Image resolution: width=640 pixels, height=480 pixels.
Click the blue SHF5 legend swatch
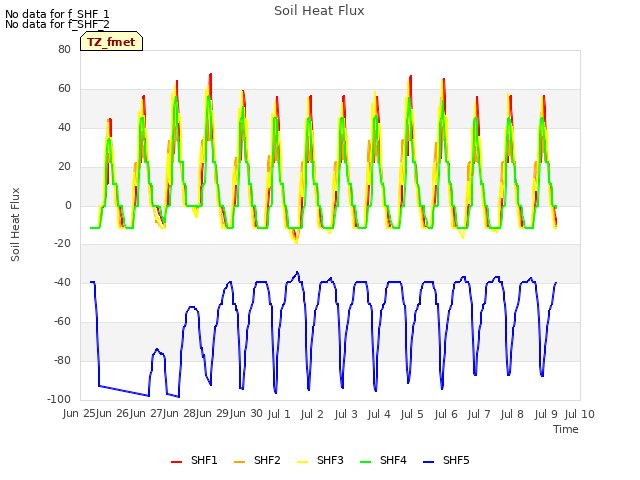point(429,462)
